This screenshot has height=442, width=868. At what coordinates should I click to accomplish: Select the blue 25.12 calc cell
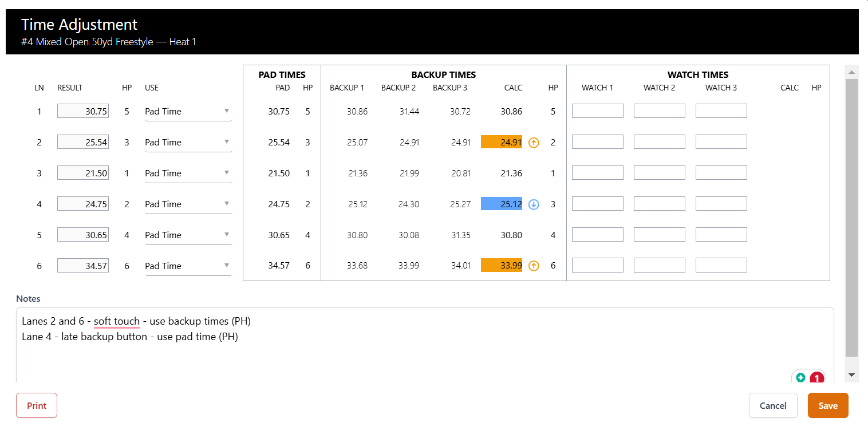pyautogui.click(x=502, y=204)
